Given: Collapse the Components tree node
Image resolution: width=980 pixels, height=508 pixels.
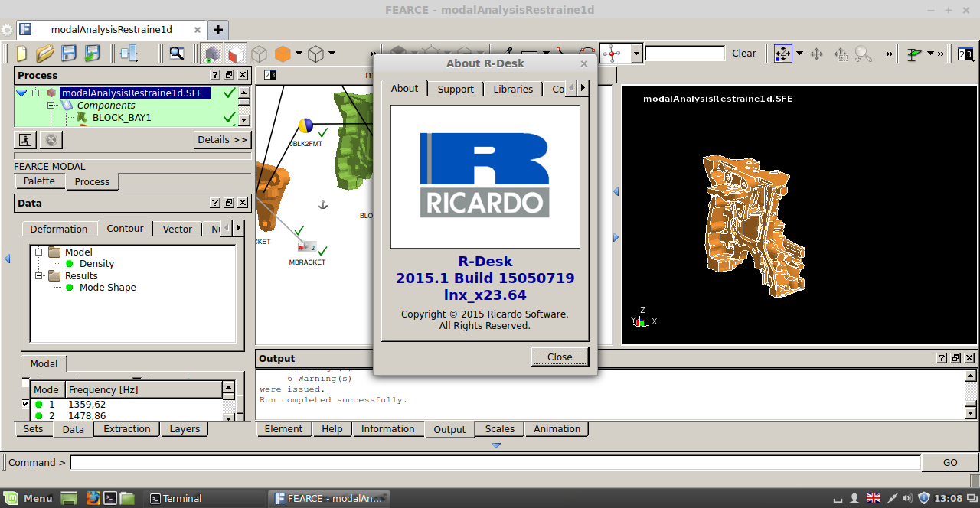Looking at the screenshot, I should [52, 105].
